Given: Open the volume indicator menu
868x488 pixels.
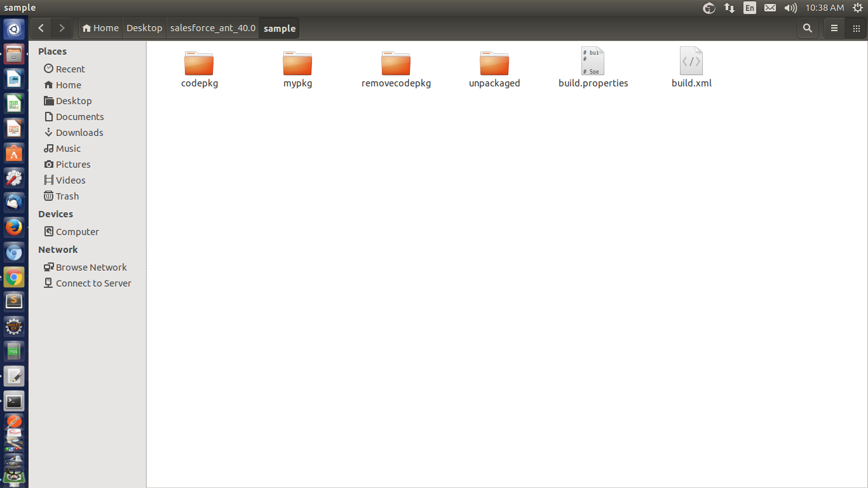Looking at the screenshot, I should pos(790,8).
